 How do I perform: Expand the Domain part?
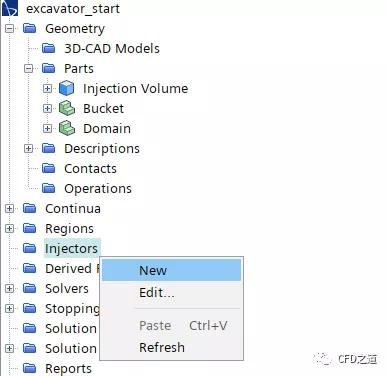point(48,129)
